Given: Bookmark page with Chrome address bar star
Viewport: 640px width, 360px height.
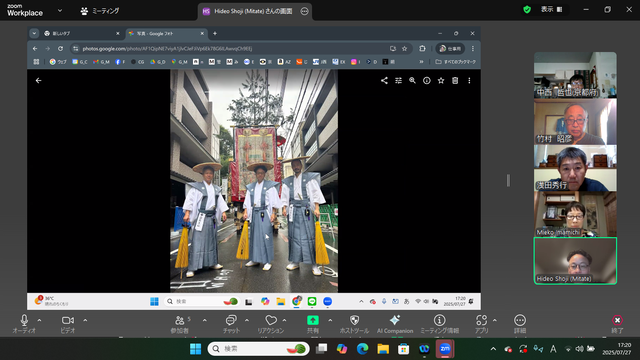Looking at the screenshot, I should [404, 49].
